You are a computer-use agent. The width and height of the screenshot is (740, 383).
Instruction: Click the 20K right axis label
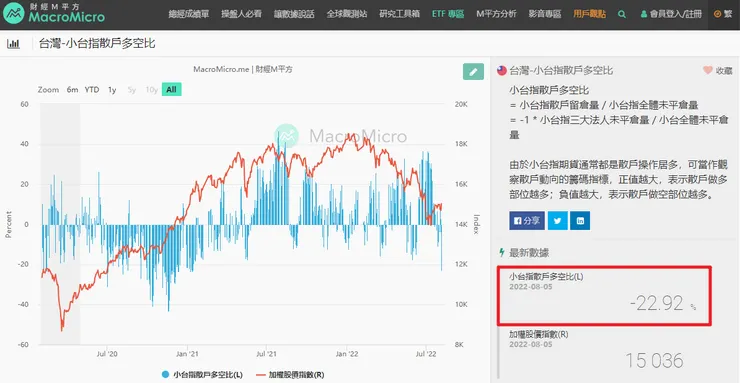(x=461, y=105)
